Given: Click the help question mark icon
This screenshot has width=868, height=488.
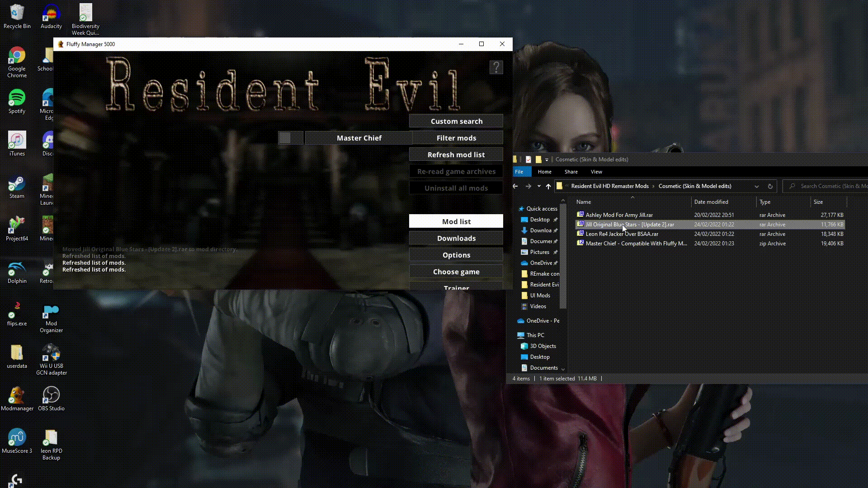Looking at the screenshot, I should [496, 67].
